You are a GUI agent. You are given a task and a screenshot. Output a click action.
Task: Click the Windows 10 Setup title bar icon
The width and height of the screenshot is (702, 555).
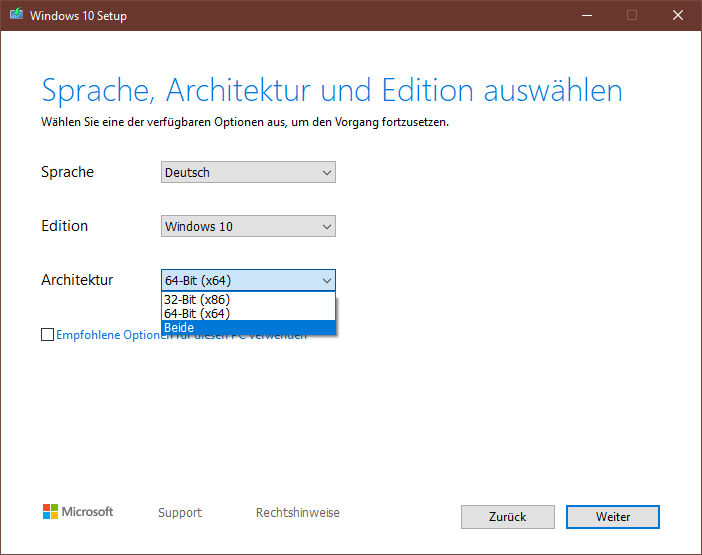17,14
